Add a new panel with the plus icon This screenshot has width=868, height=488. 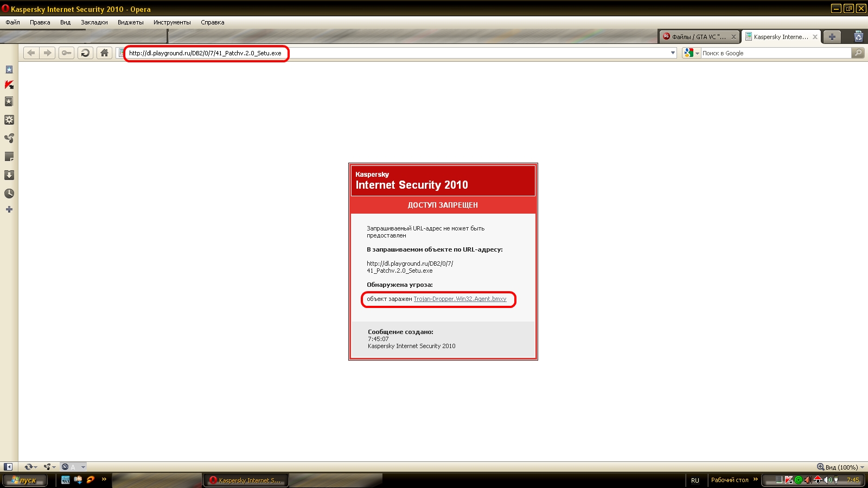tap(9, 209)
